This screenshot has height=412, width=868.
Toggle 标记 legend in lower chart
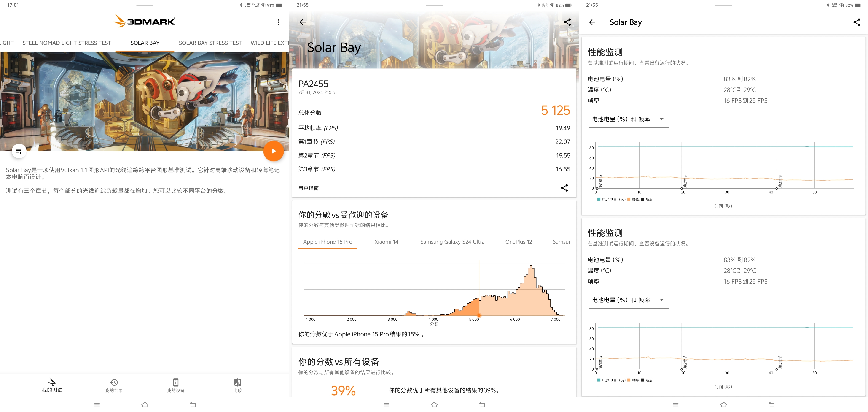(x=647, y=380)
